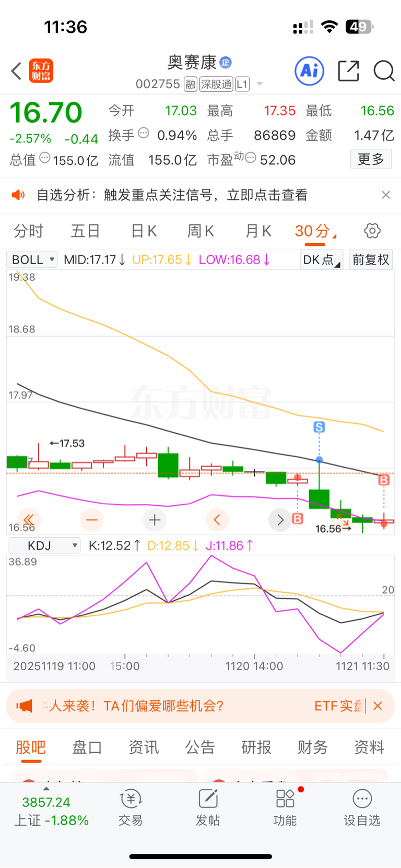
Task: Select the 财务 tab
Action: point(313,747)
